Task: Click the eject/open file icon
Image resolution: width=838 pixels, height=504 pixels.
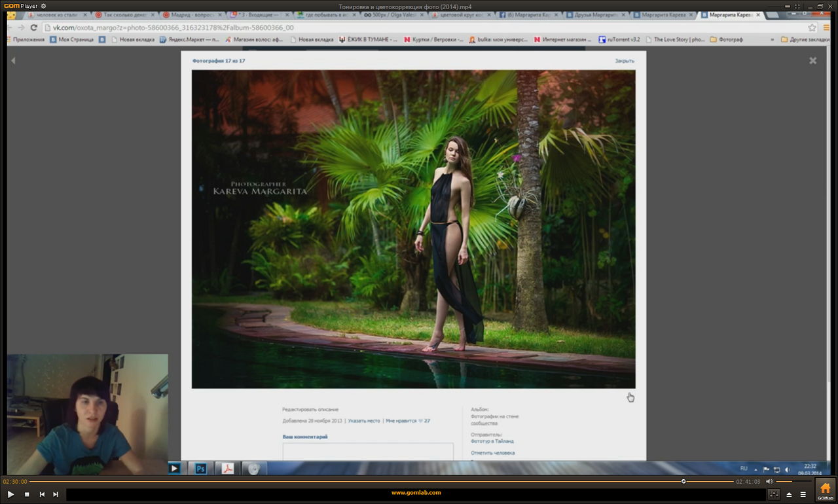Action: [x=789, y=494]
